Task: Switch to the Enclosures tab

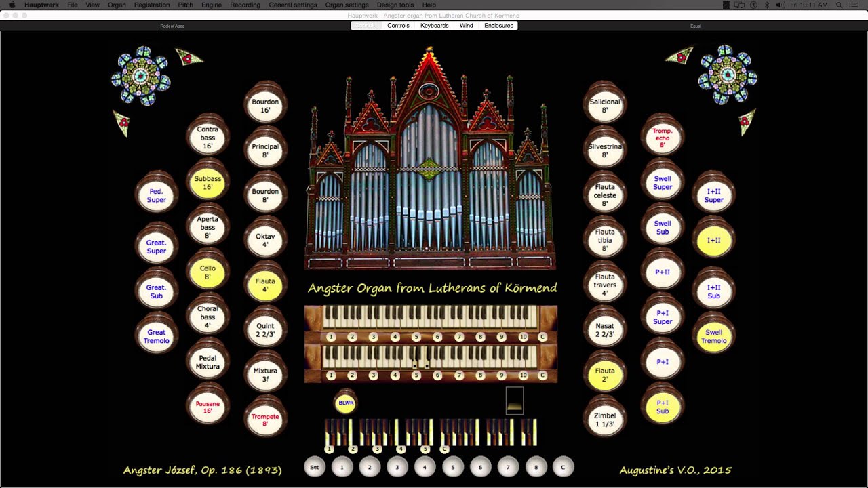Action: [x=498, y=26]
